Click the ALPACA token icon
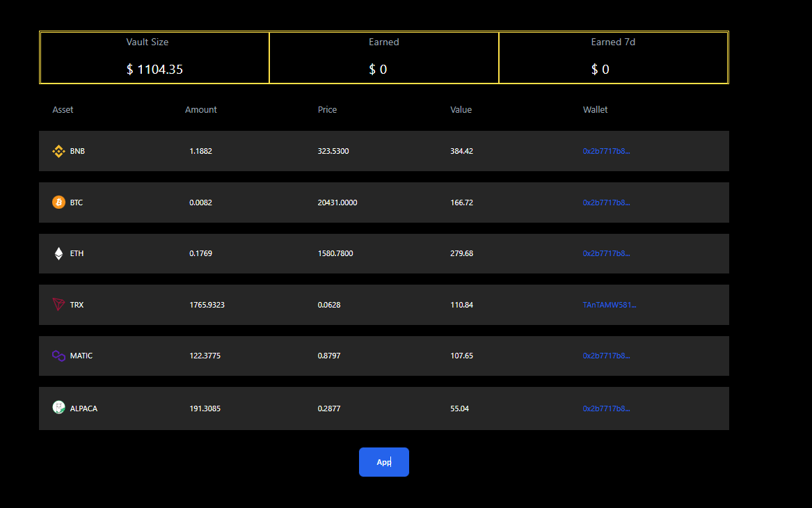 58,408
